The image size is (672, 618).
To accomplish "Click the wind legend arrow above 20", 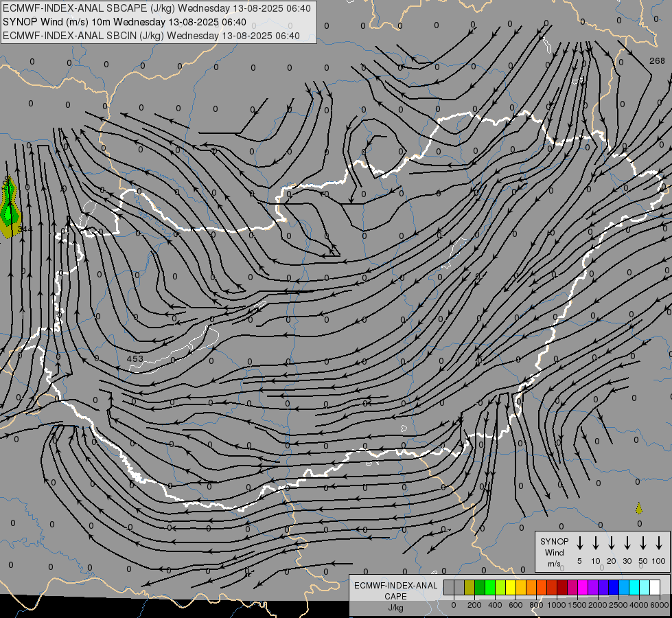I will pos(612,543).
